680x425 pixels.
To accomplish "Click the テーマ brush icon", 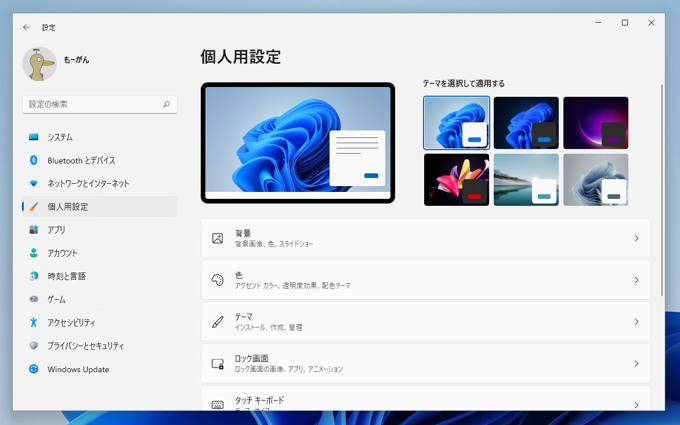I will (x=217, y=322).
